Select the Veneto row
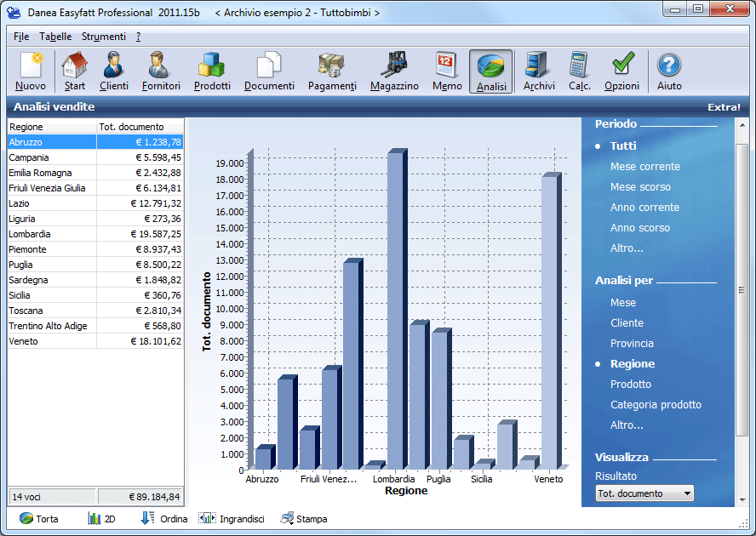Image resolution: width=756 pixels, height=536 pixels. coord(95,341)
